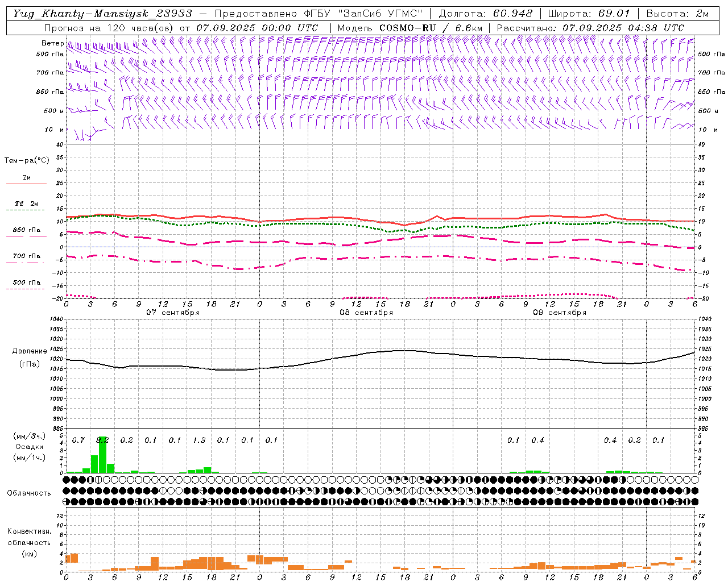This screenshot has height=582, width=728.
Task: Click the 1.3 precipitation total
Action: (x=199, y=440)
